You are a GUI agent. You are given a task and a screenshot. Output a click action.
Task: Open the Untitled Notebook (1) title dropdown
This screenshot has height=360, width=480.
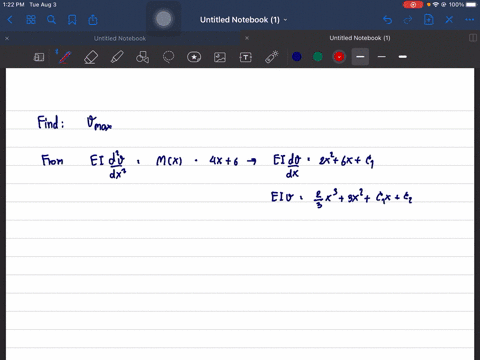[243, 20]
